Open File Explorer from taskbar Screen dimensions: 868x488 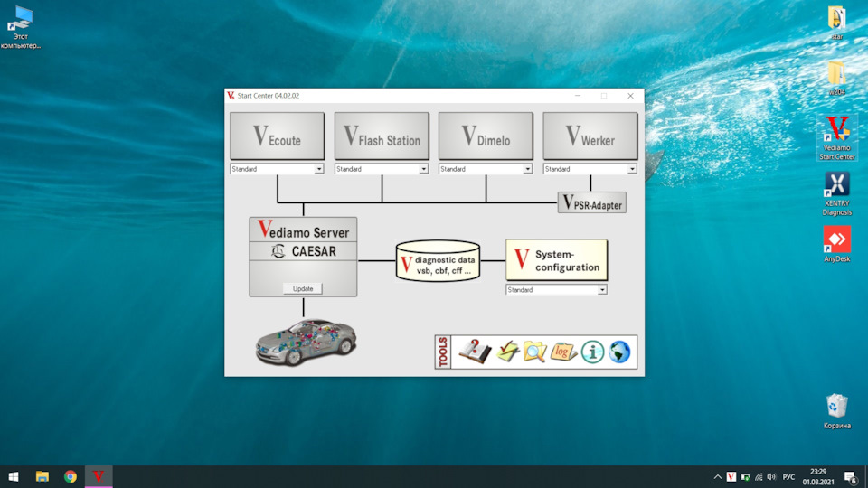tap(42, 476)
